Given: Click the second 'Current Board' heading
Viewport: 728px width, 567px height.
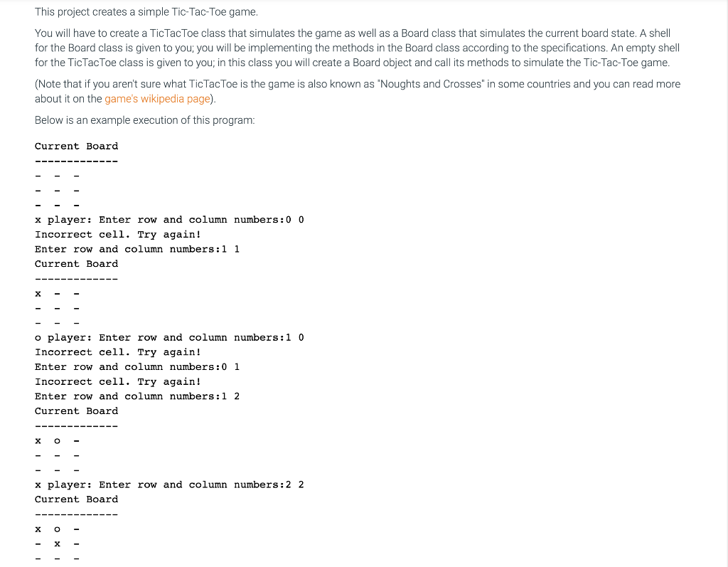Looking at the screenshot, I should tap(77, 264).
